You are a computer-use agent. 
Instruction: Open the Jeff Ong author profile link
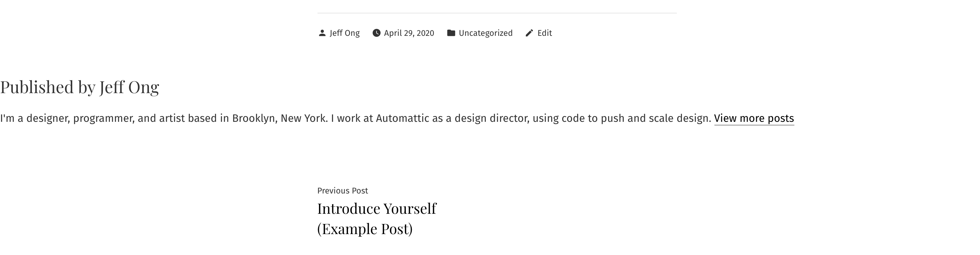(344, 33)
